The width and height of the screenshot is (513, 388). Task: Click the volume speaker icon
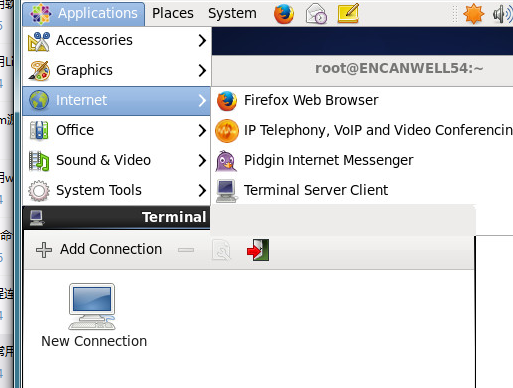[503, 15]
